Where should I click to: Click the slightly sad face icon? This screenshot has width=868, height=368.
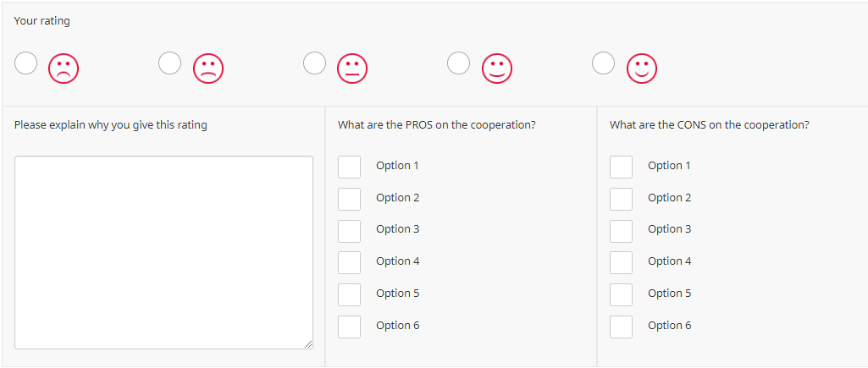[x=208, y=69]
